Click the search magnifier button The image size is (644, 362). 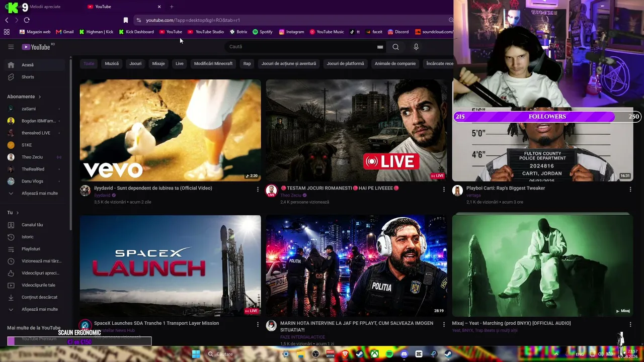tap(395, 47)
